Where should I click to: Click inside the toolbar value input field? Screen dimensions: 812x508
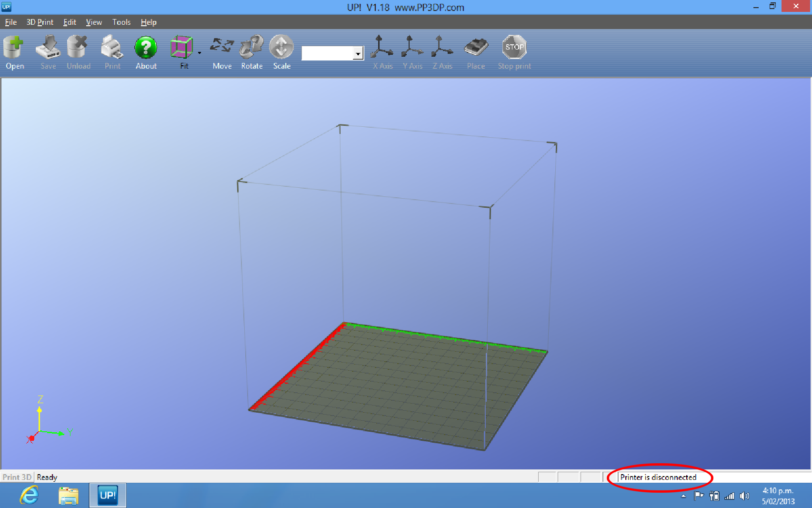[x=328, y=53]
